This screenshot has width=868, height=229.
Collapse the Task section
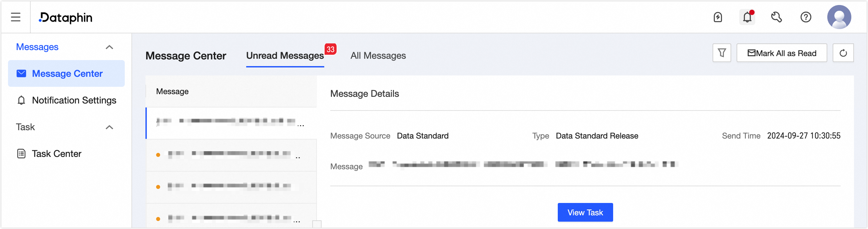pos(109,128)
